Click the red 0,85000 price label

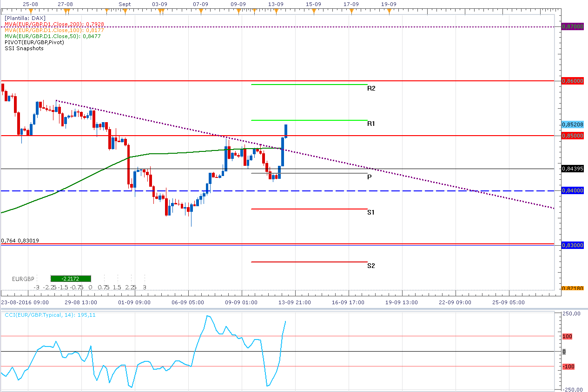tap(573, 136)
